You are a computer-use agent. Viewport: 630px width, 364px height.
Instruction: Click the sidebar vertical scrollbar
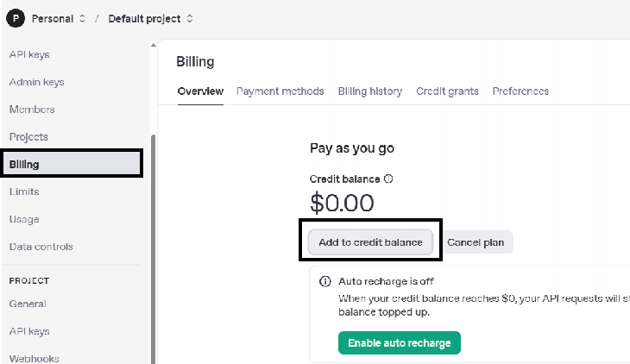154,250
